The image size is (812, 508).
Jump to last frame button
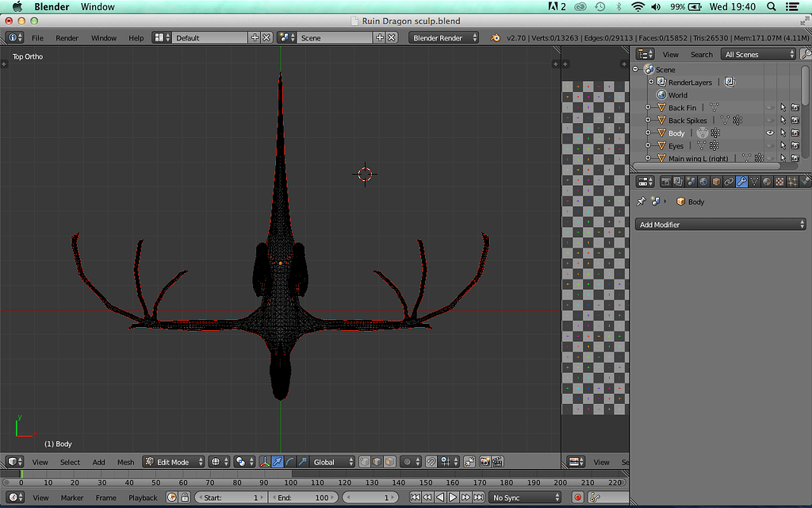(x=478, y=498)
